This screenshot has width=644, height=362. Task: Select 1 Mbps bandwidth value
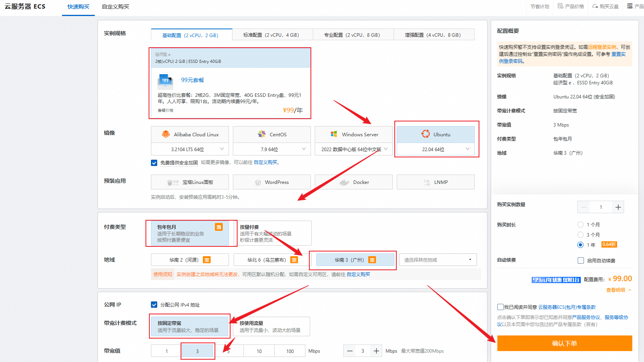[x=167, y=351]
